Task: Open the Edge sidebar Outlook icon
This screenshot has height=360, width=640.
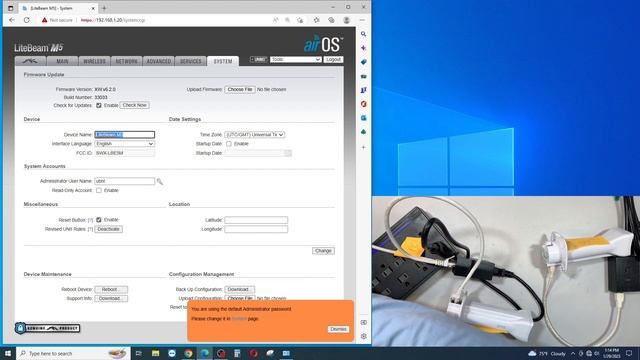Action: [363, 118]
